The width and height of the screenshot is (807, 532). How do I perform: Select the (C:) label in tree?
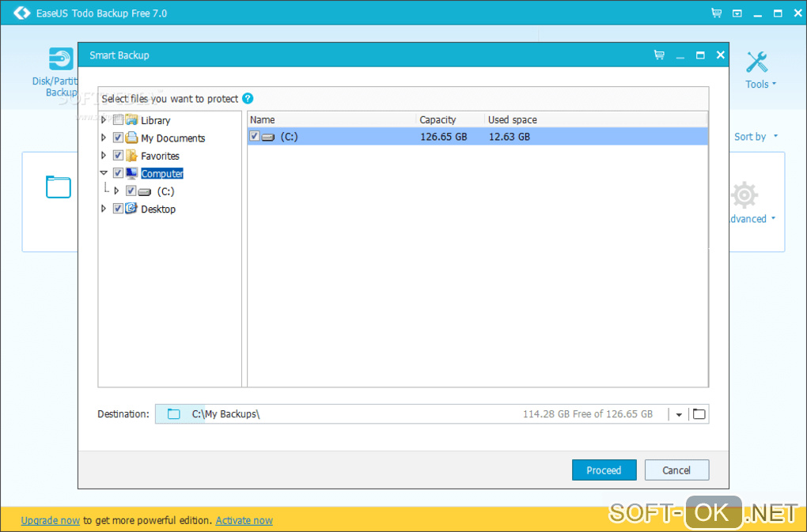[165, 192]
